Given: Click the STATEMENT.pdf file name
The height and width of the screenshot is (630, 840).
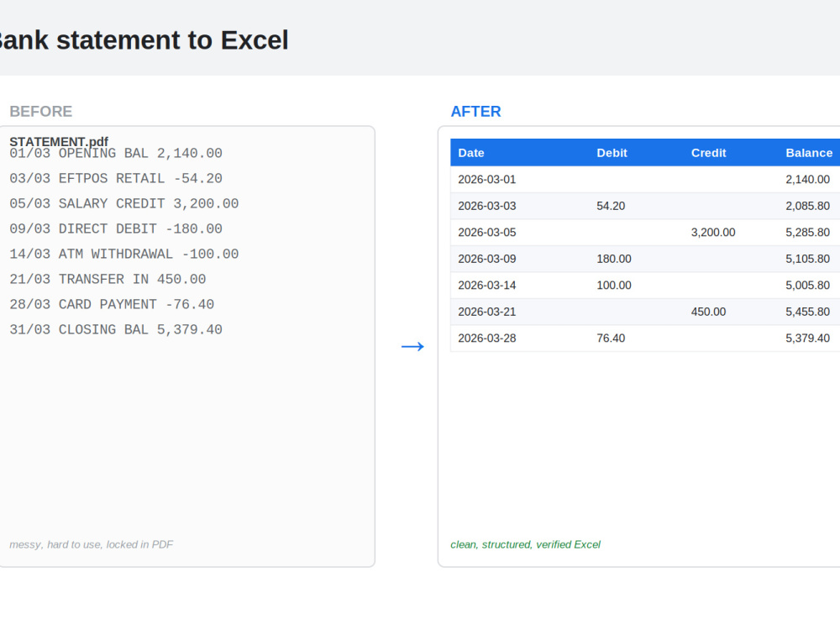Looking at the screenshot, I should pyautogui.click(x=59, y=141).
